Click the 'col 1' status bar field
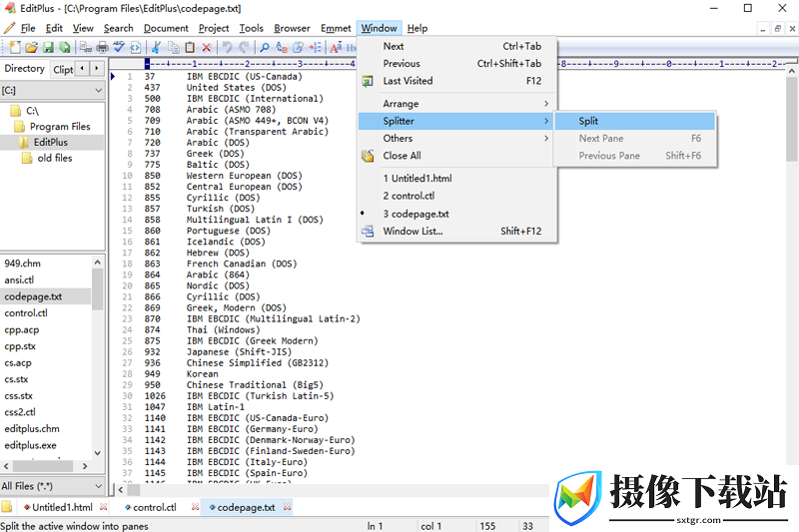799x532 pixels. [431, 526]
